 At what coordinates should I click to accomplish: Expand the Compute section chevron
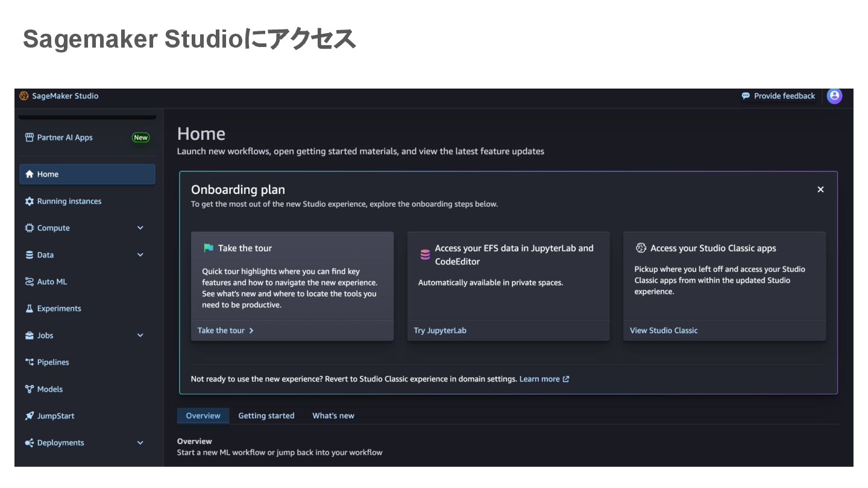click(x=140, y=228)
